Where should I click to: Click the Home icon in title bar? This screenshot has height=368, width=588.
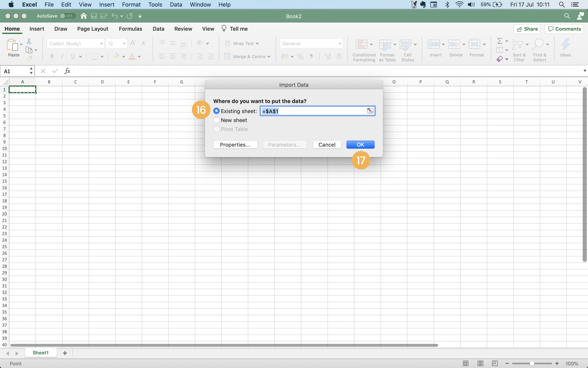[x=84, y=16]
